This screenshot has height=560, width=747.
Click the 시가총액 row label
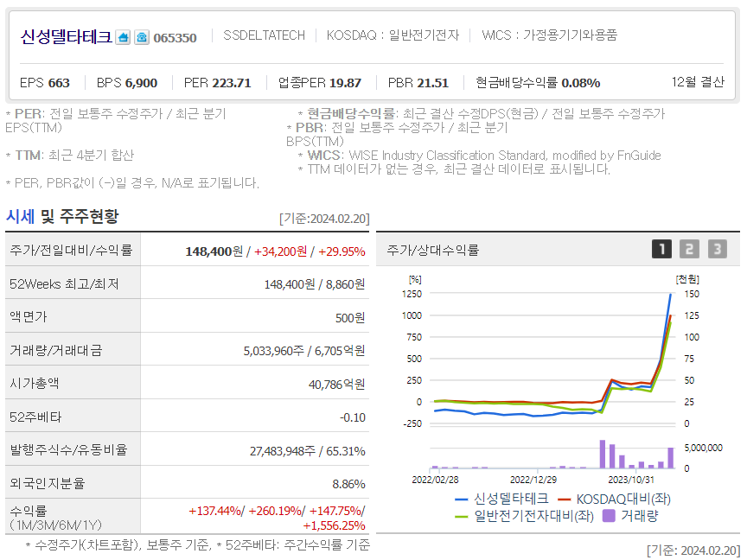pyautogui.click(x=35, y=384)
